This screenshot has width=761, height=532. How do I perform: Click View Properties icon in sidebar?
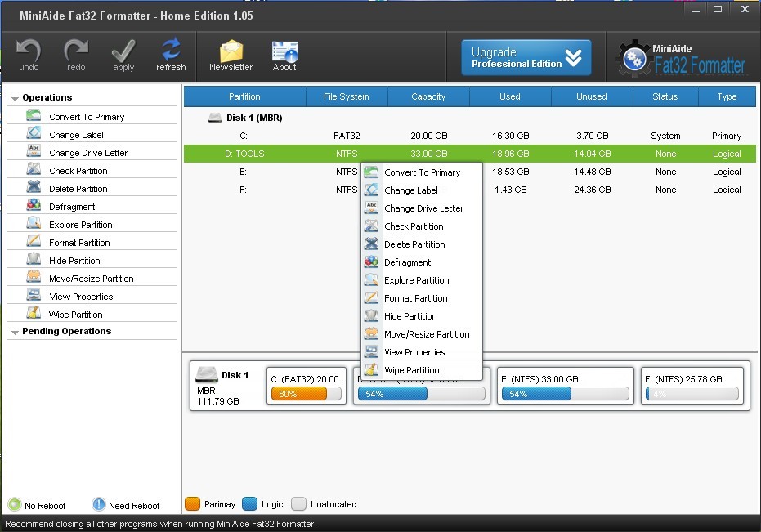34,296
